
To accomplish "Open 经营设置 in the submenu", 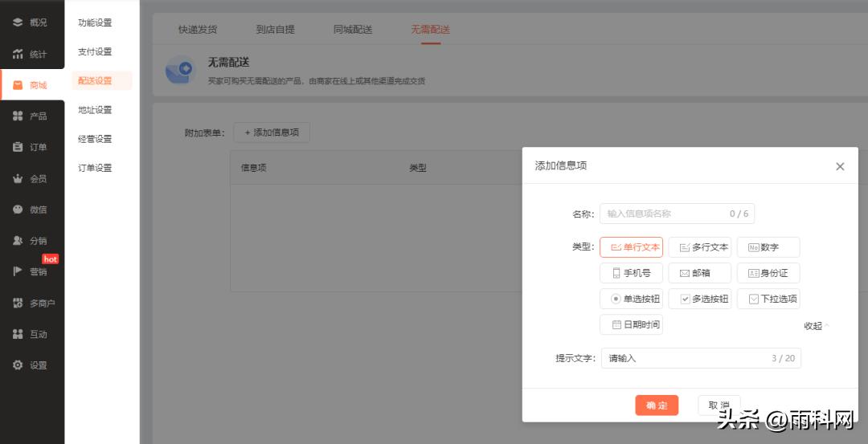I will (x=95, y=139).
